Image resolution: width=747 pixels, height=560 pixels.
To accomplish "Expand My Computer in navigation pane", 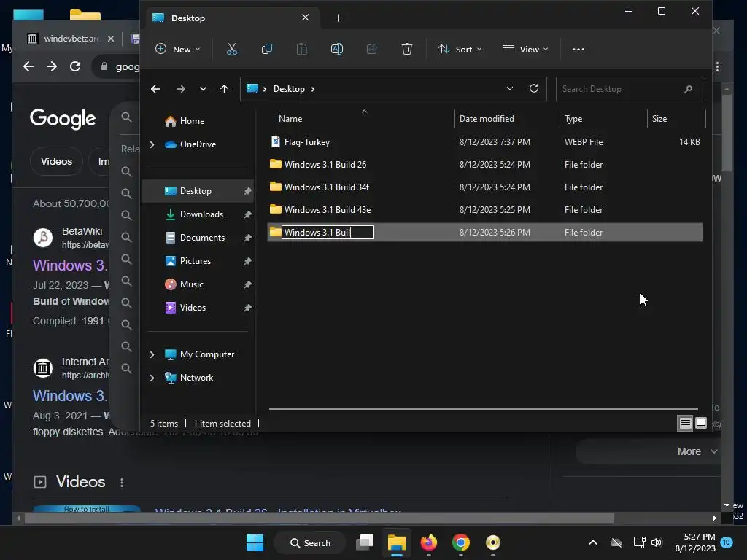I will [152, 354].
